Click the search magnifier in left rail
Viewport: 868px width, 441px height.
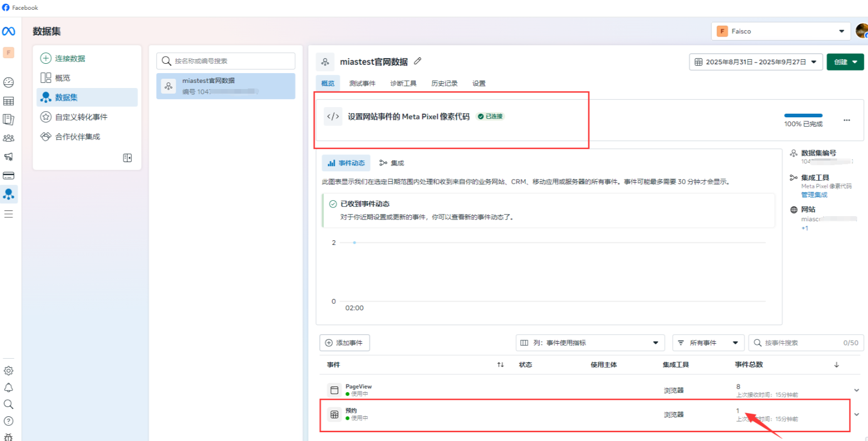pos(9,404)
